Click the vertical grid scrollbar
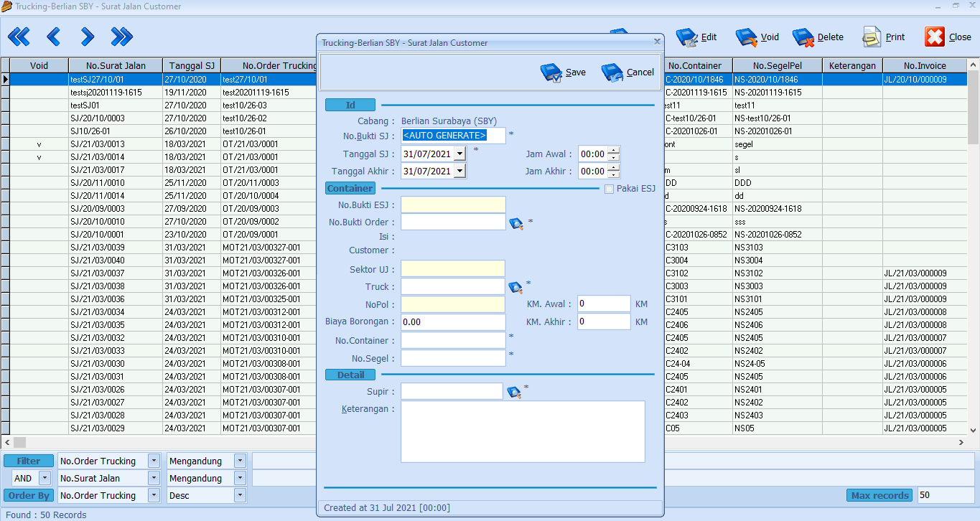980x521 pixels. pyautogui.click(x=974, y=246)
